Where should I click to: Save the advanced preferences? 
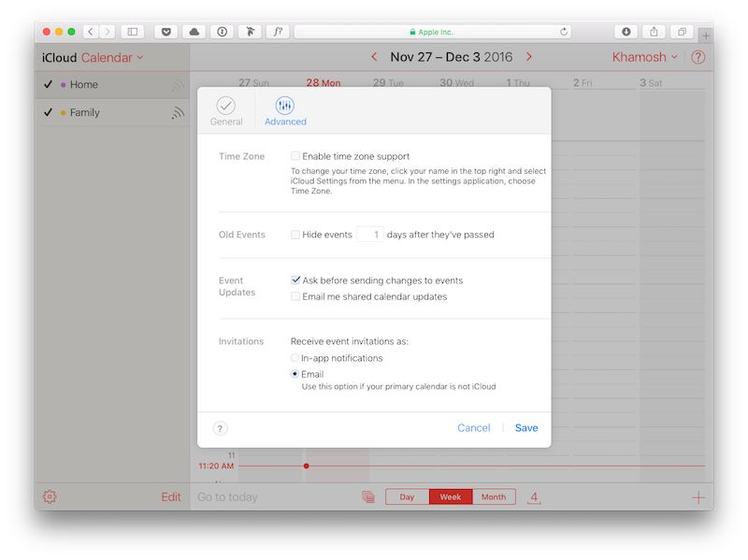(x=526, y=428)
